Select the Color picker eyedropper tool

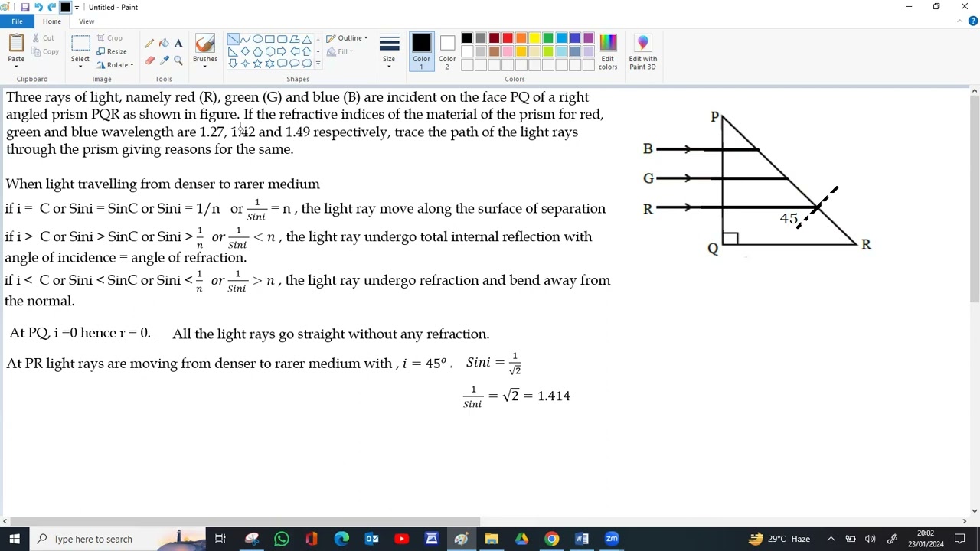click(x=164, y=60)
